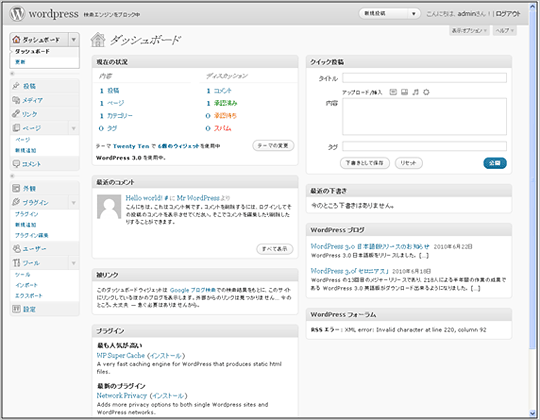Click the Comments bubble icon

(16, 164)
